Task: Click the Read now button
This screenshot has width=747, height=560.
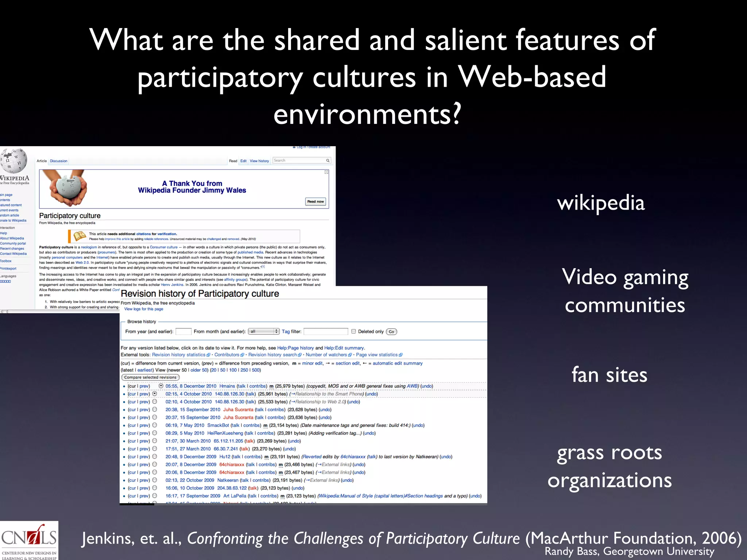Action: coord(316,202)
